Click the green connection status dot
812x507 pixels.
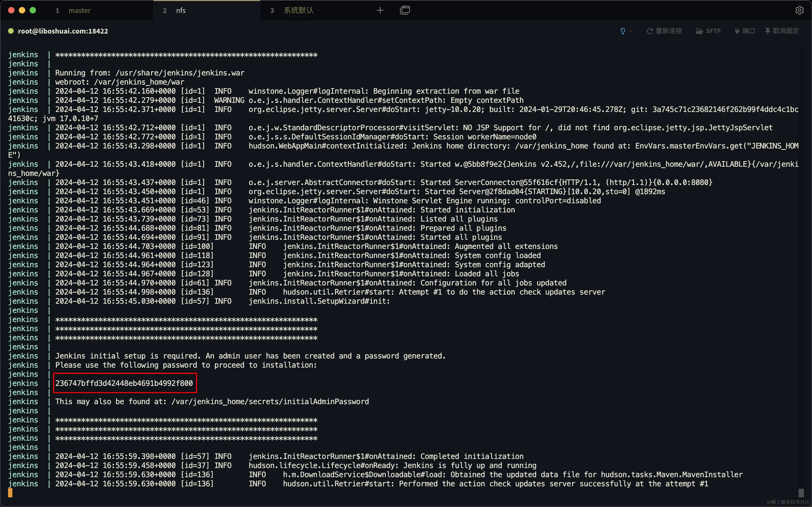[x=11, y=31]
